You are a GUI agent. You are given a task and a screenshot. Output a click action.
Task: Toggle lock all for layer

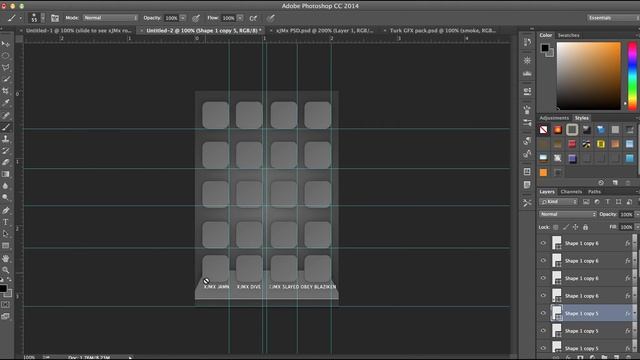585,227
